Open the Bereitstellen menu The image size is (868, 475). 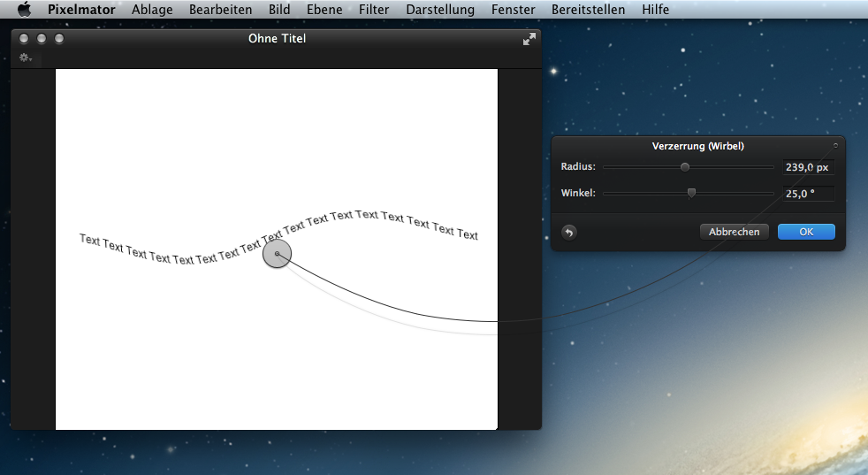pyautogui.click(x=588, y=10)
